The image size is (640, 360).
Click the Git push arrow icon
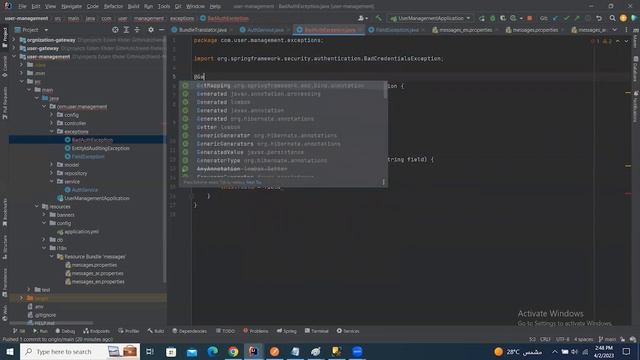point(577,18)
